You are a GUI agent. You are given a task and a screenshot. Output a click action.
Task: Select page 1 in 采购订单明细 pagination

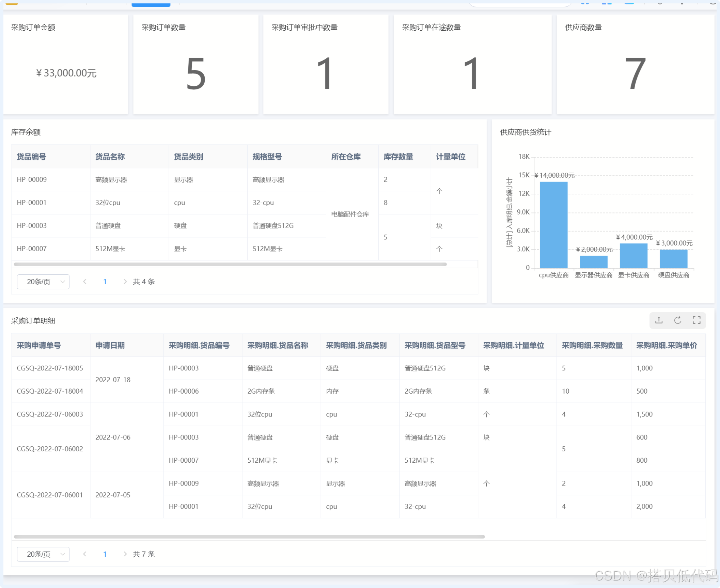(105, 554)
